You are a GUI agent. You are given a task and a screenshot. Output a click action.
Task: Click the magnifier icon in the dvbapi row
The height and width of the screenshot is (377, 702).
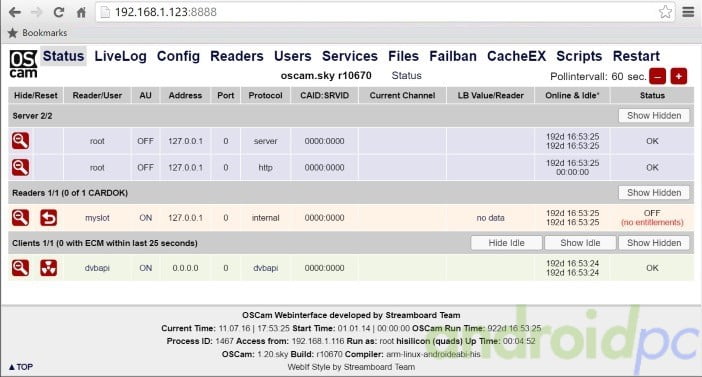[x=21, y=268]
